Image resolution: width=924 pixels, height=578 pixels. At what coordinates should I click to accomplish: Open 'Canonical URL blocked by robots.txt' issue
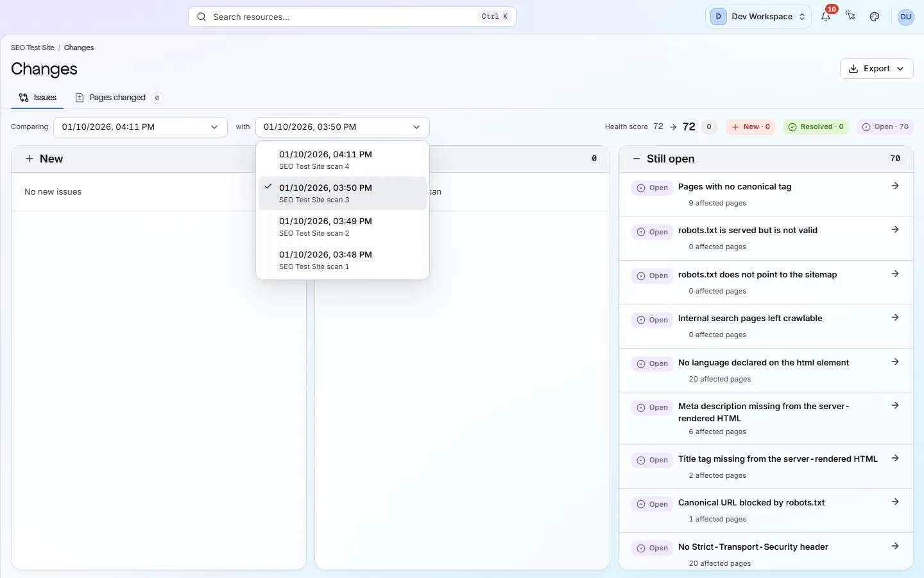click(x=751, y=503)
